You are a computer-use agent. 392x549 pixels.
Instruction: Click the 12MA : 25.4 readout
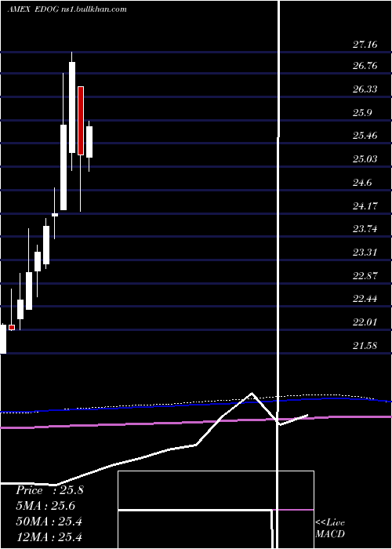pyautogui.click(x=49, y=536)
